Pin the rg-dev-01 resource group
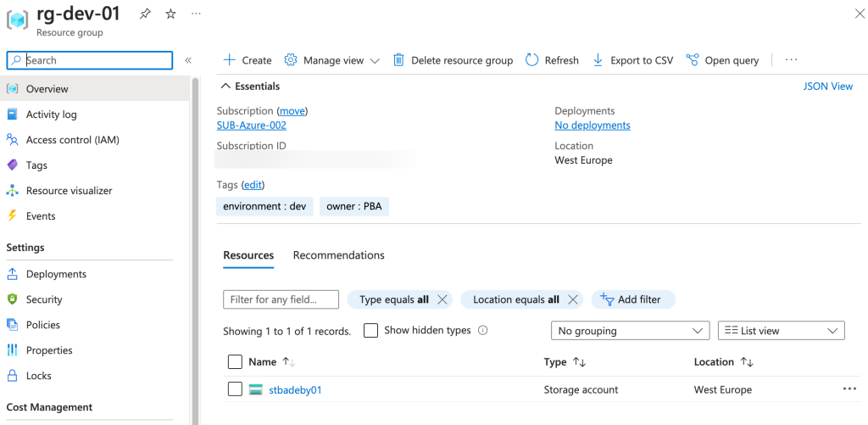The width and height of the screenshot is (868, 425). [x=145, y=14]
